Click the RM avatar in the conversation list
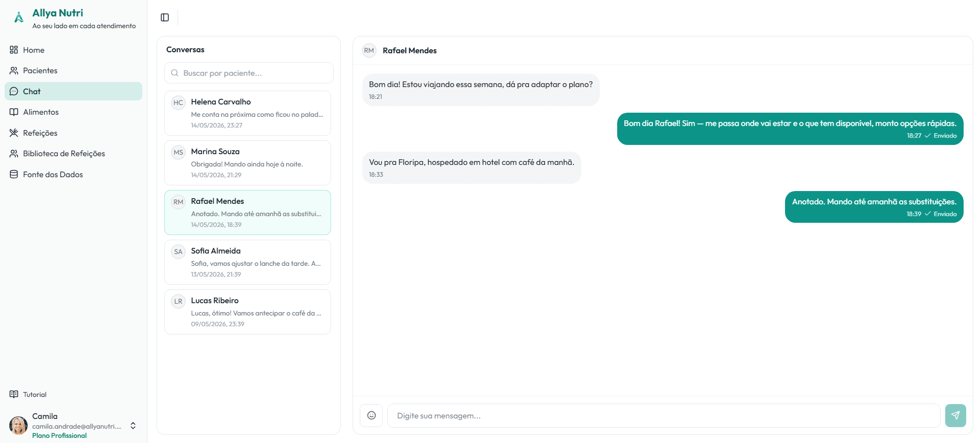Image resolution: width=980 pixels, height=443 pixels. (178, 202)
